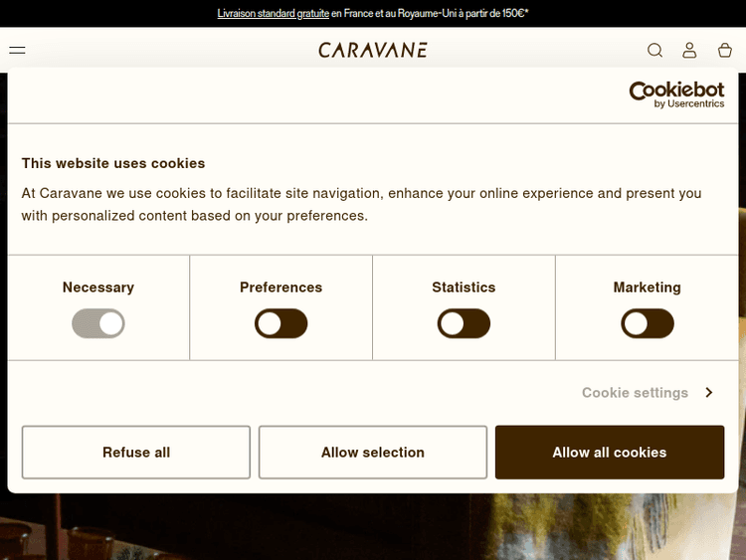Toggle the Necessary cookies switch
Viewport: 746px width, 560px height.
point(98,323)
